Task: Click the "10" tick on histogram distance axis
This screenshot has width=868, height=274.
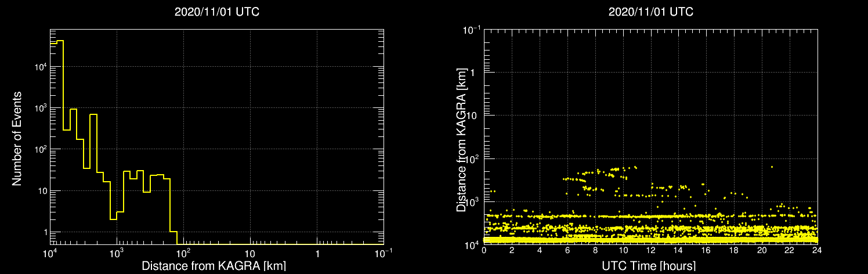Action: coord(250,254)
